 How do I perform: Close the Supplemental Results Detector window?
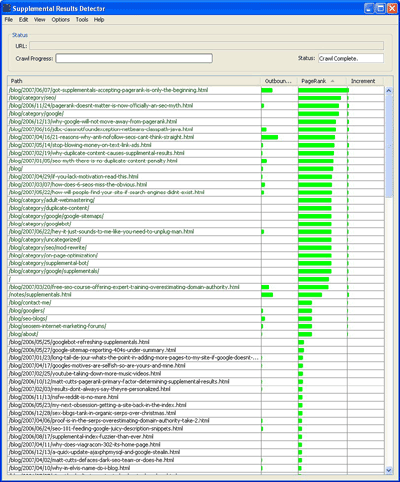pyautogui.click(x=392, y=8)
